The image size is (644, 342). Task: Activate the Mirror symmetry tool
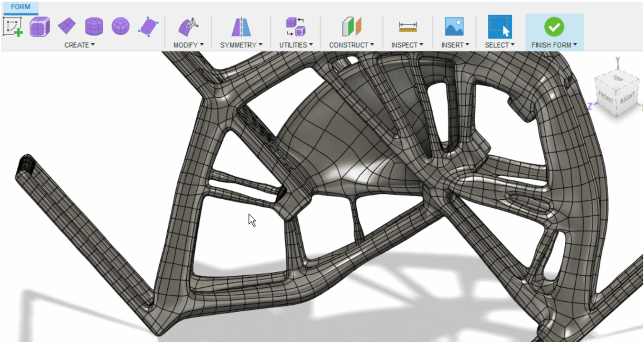241,26
